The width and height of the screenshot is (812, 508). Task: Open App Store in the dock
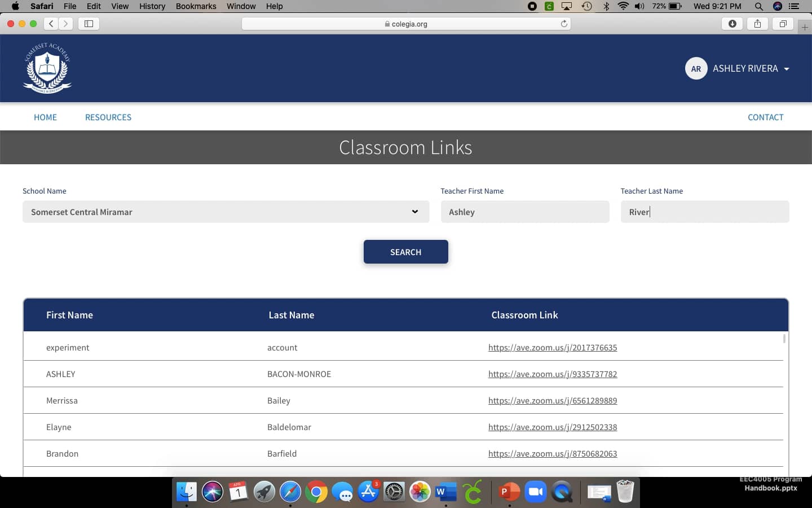click(x=368, y=492)
